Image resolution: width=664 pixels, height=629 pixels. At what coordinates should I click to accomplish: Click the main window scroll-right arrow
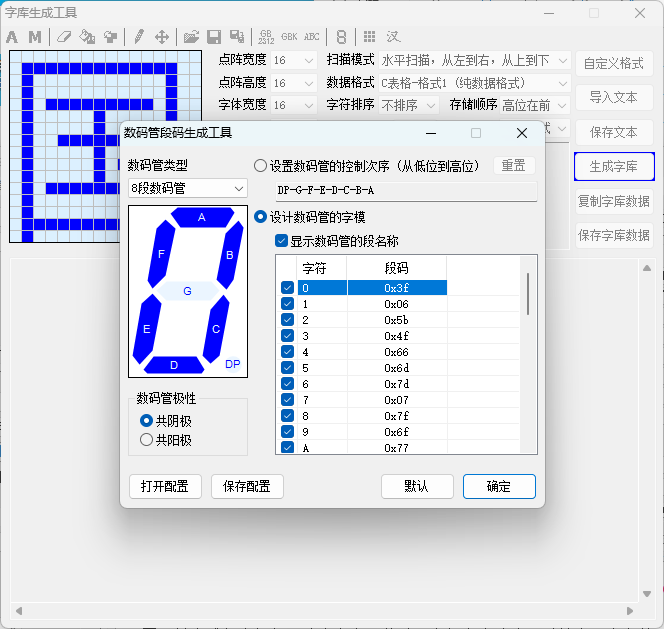[630, 611]
